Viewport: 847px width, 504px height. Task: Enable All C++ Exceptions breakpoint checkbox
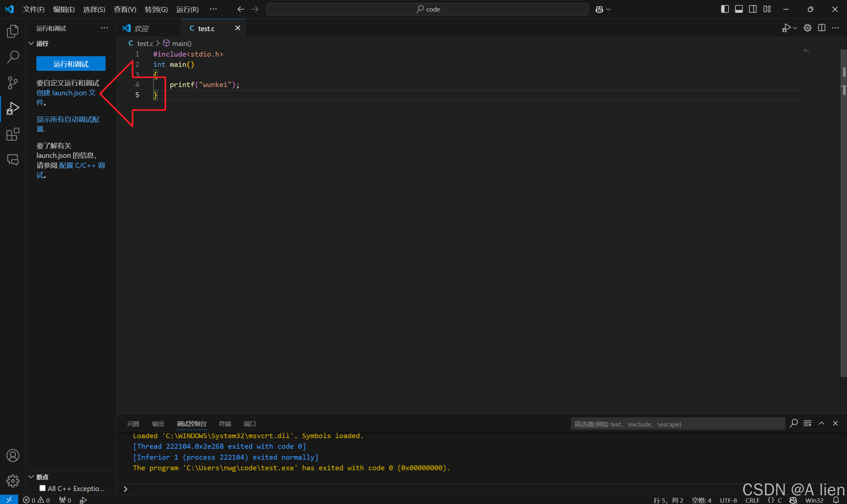42,488
